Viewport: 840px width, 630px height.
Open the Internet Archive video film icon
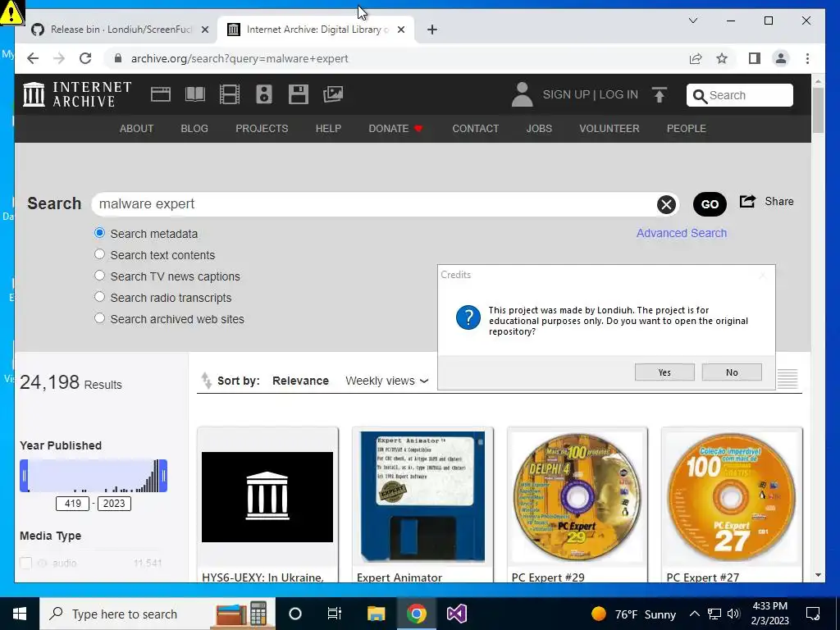tap(230, 94)
